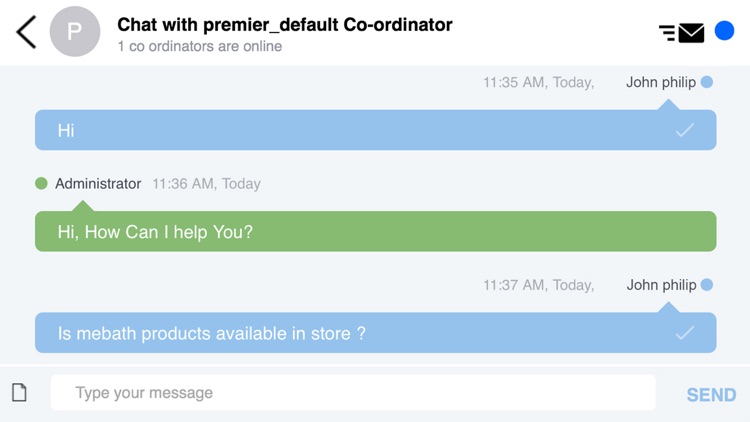Image resolution: width=750 pixels, height=422 pixels.
Task: Click the Type your message field
Action: coord(353,393)
